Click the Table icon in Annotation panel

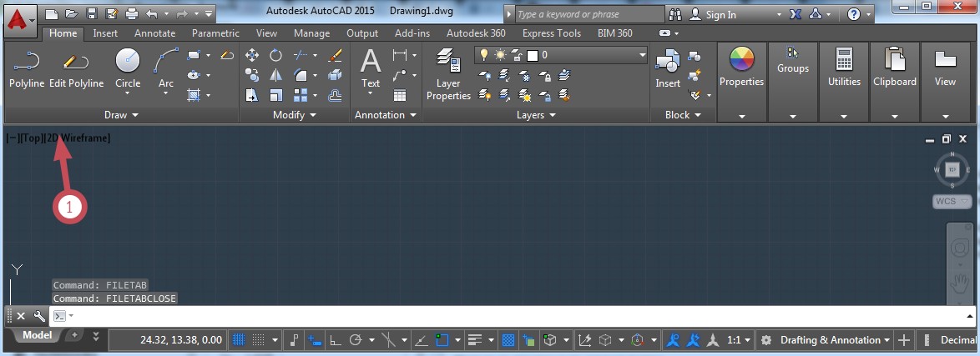399,96
